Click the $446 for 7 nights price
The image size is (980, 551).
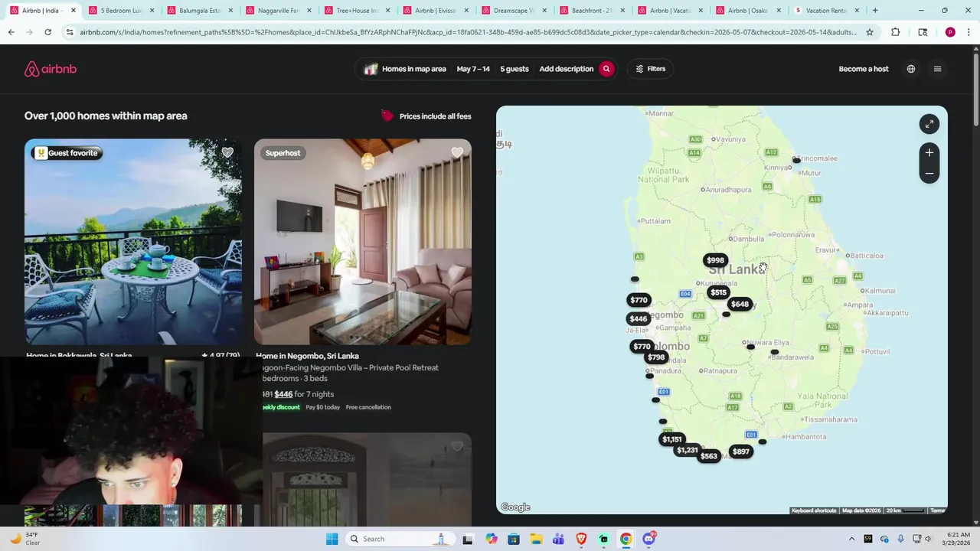(304, 394)
